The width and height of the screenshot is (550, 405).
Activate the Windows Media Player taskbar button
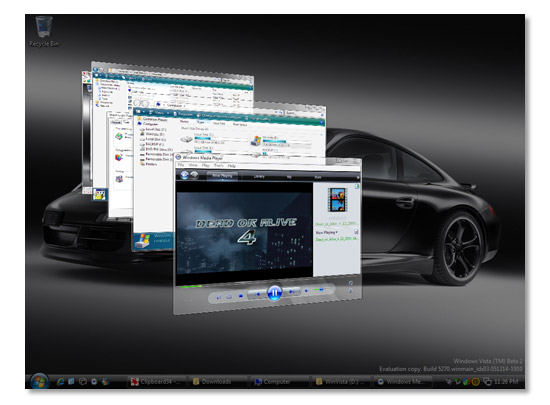click(x=402, y=382)
